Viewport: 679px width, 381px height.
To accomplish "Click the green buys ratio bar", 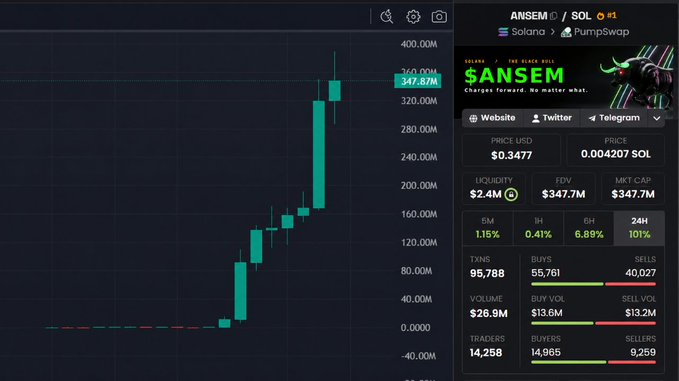I will coord(567,284).
